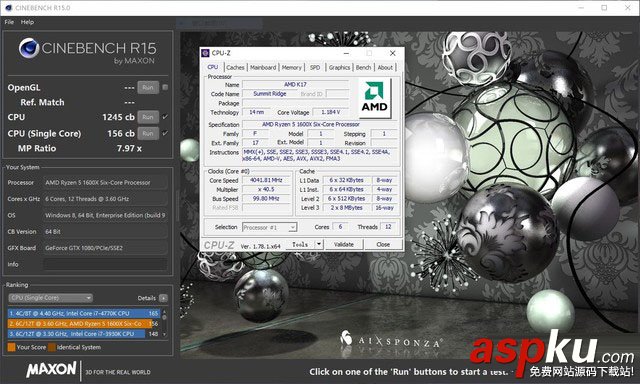The width and height of the screenshot is (640, 384).
Task: Click the AIXSPONZA logo in render
Action: coord(391,340)
